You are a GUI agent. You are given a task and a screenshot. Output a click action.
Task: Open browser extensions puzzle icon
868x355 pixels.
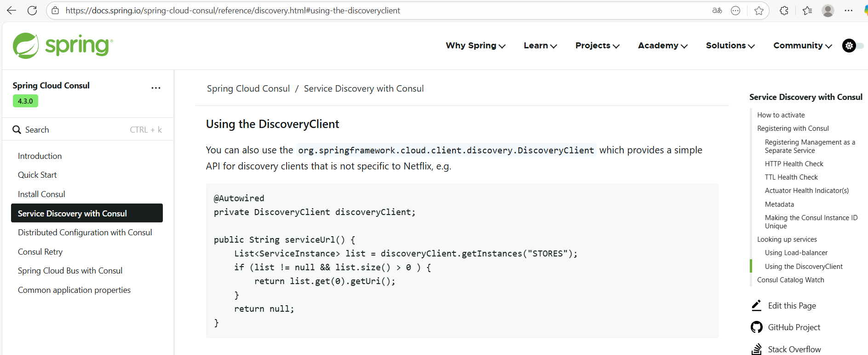pos(784,10)
